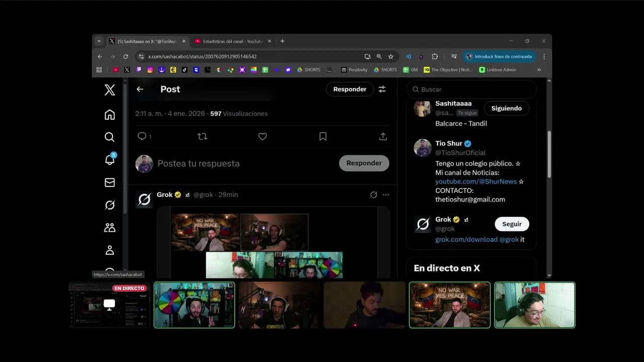Open a new browser tab
644x362 pixels.
(282, 41)
